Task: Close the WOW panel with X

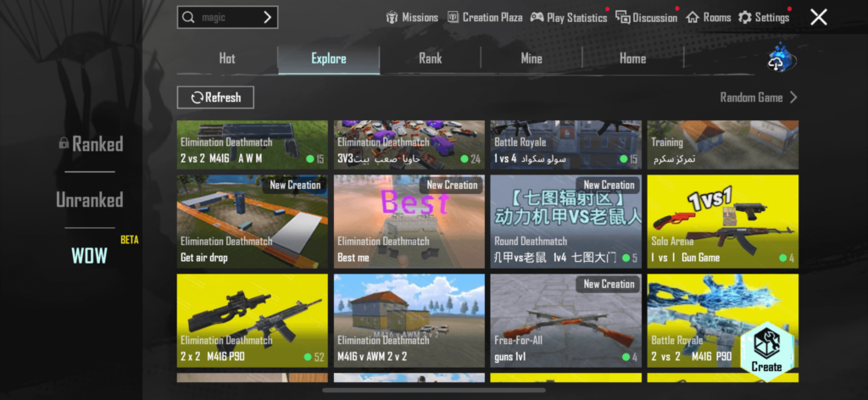Action: (x=819, y=17)
